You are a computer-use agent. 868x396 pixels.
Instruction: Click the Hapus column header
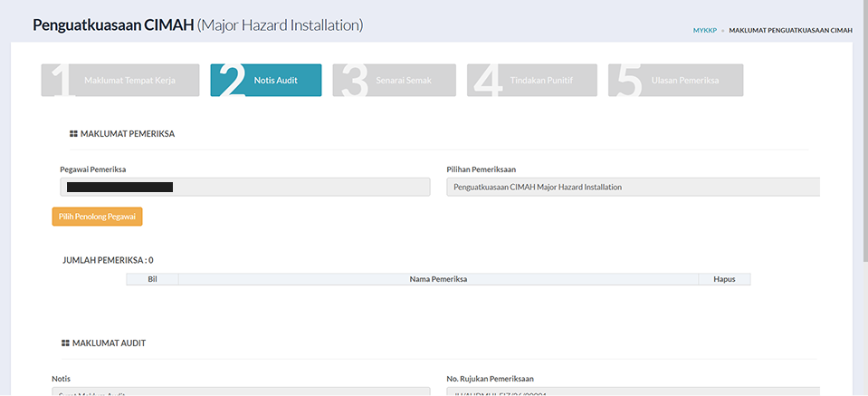coord(725,279)
